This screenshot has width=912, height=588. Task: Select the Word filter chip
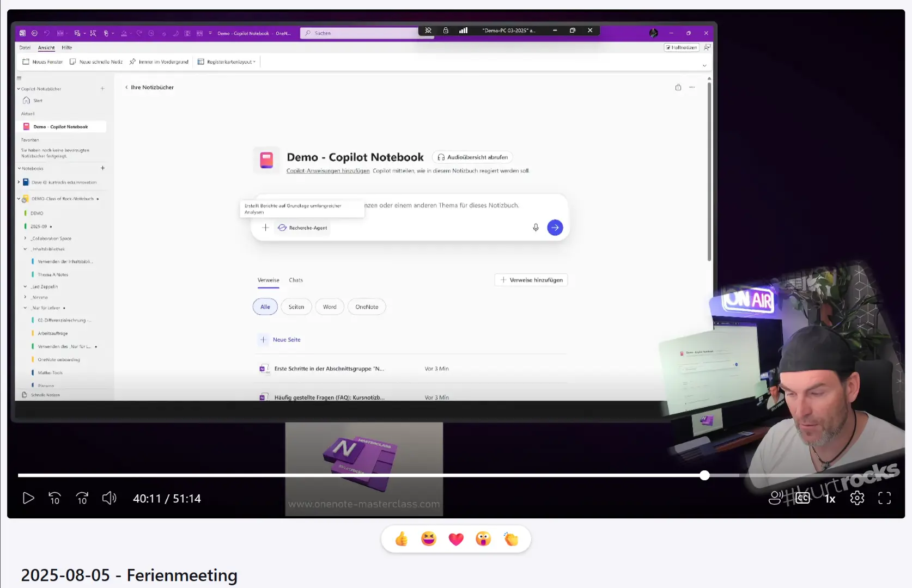pyautogui.click(x=330, y=307)
